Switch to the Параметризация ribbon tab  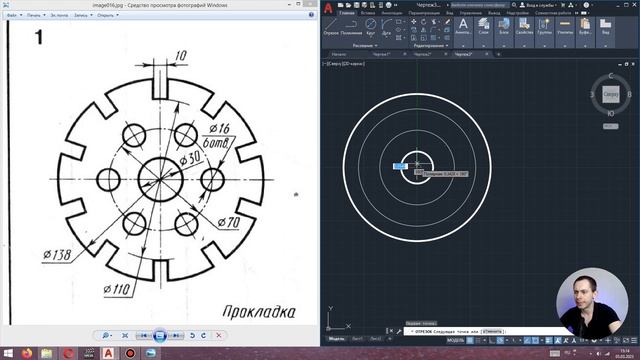[x=424, y=13]
